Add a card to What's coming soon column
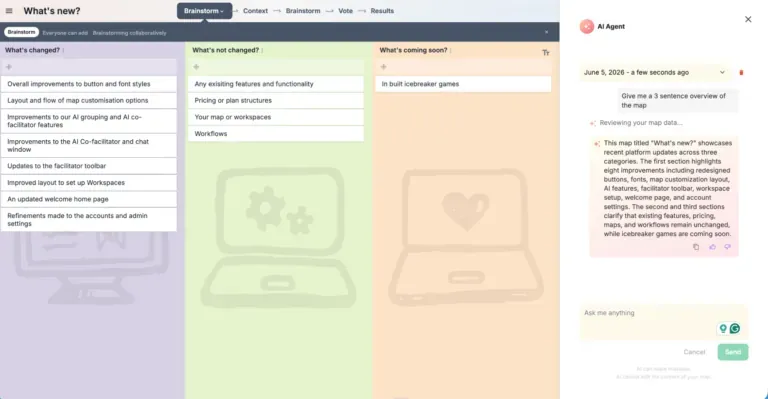Image resolution: width=768 pixels, height=399 pixels. click(x=463, y=67)
